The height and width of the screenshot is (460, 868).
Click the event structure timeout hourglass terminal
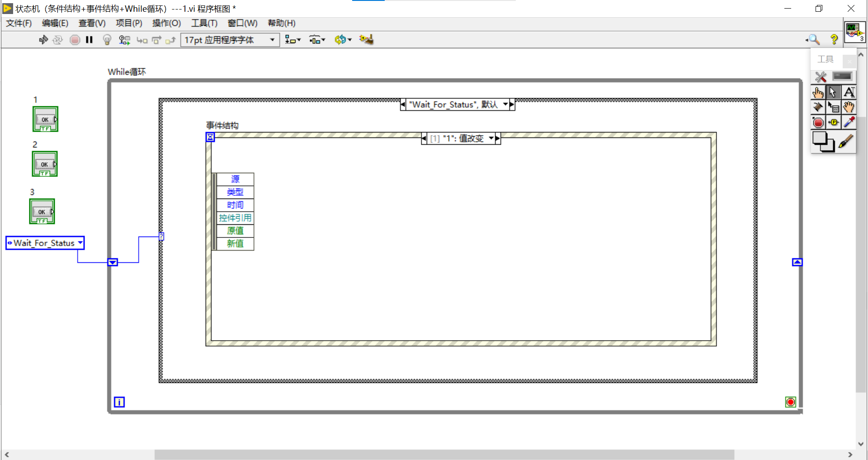click(210, 137)
